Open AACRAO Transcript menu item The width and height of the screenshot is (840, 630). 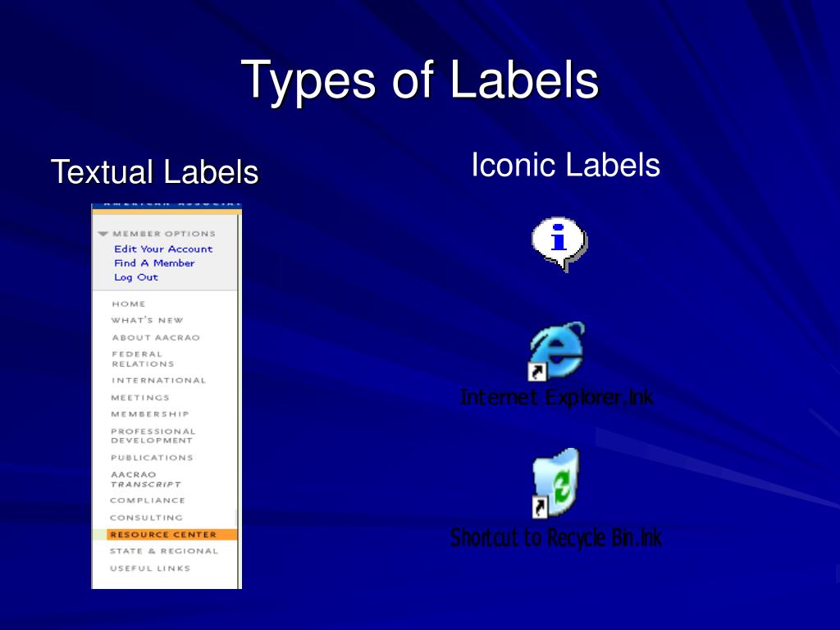click(x=146, y=479)
